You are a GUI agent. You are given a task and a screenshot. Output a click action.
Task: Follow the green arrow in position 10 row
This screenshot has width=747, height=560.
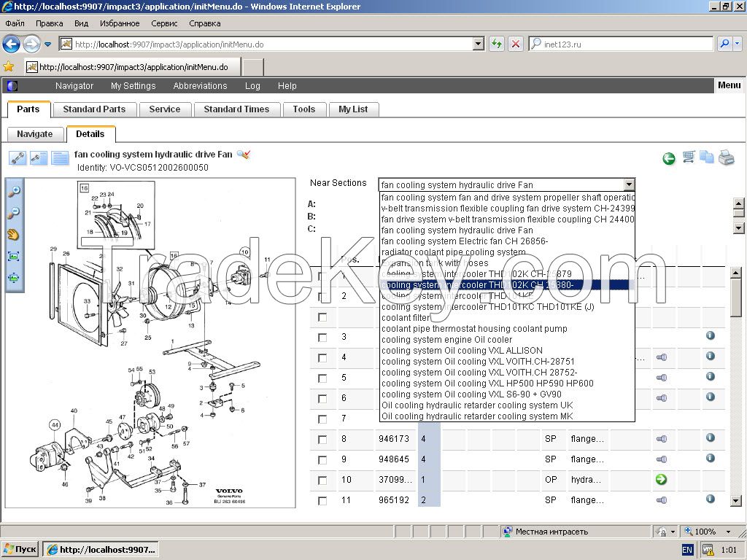(x=661, y=480)
